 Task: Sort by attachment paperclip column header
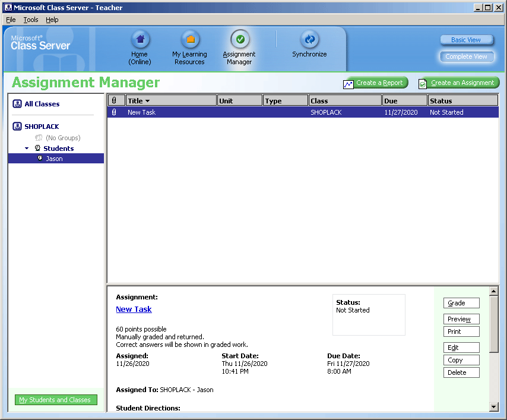point(116,100)
